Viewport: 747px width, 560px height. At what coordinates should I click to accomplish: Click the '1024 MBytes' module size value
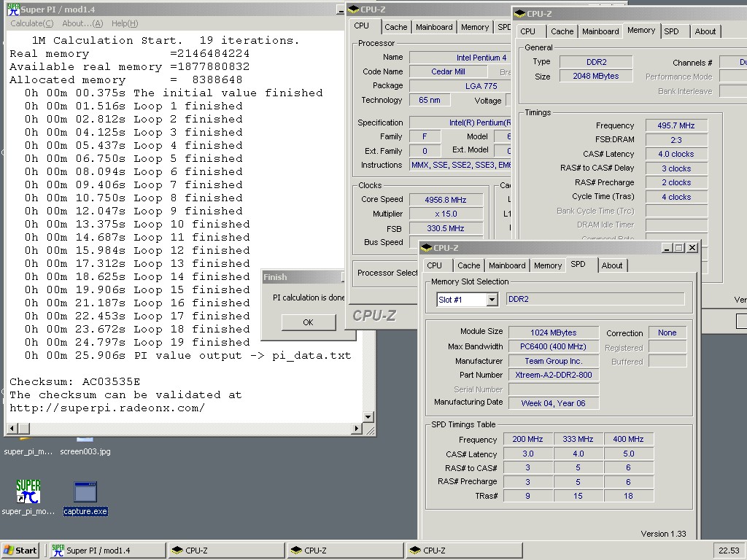click(x=554, y=332)
